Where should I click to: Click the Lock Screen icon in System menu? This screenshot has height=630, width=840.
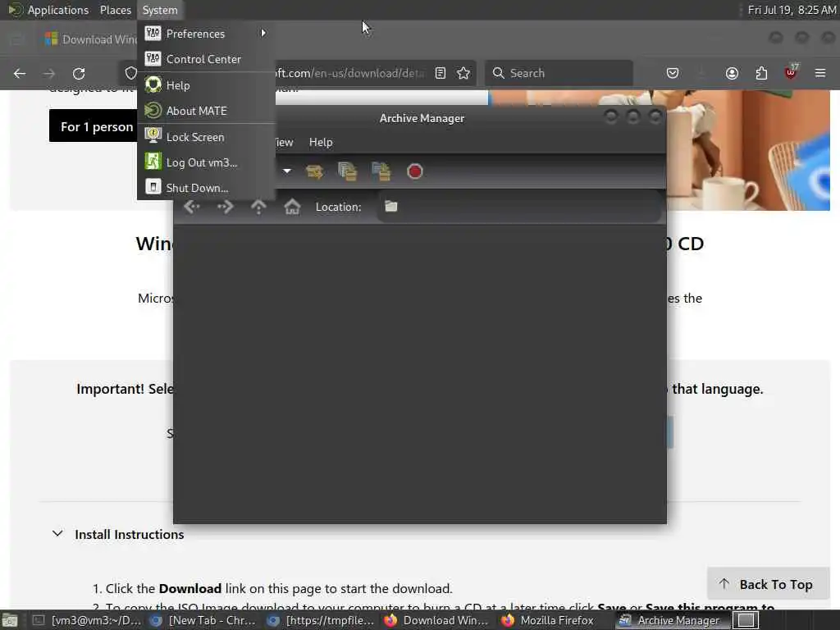153,137
